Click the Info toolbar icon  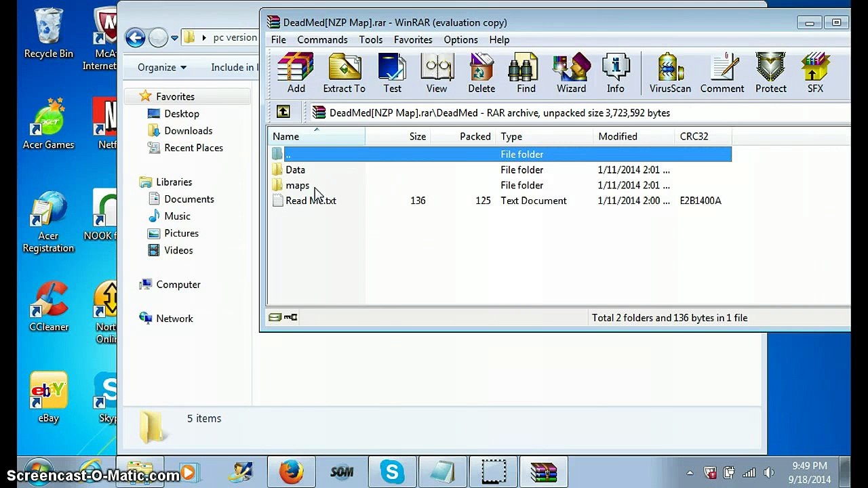[616, 73]
